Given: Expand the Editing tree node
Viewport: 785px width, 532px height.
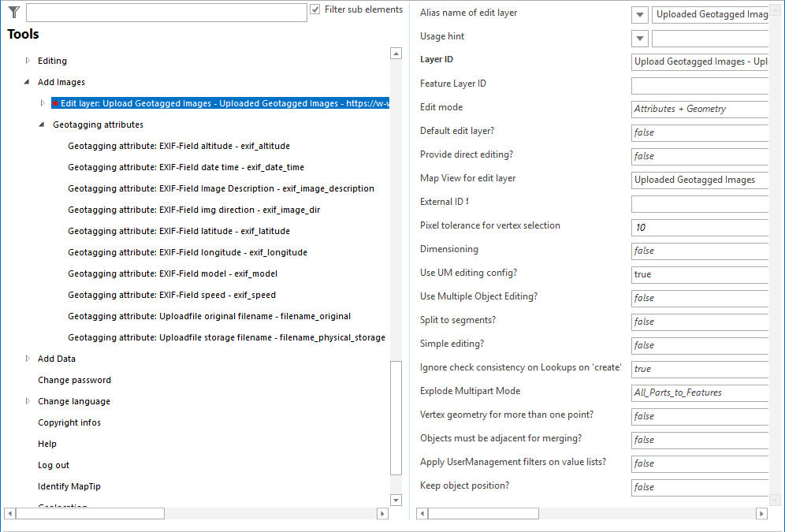Looking at the screenshot, I should 28,61.
